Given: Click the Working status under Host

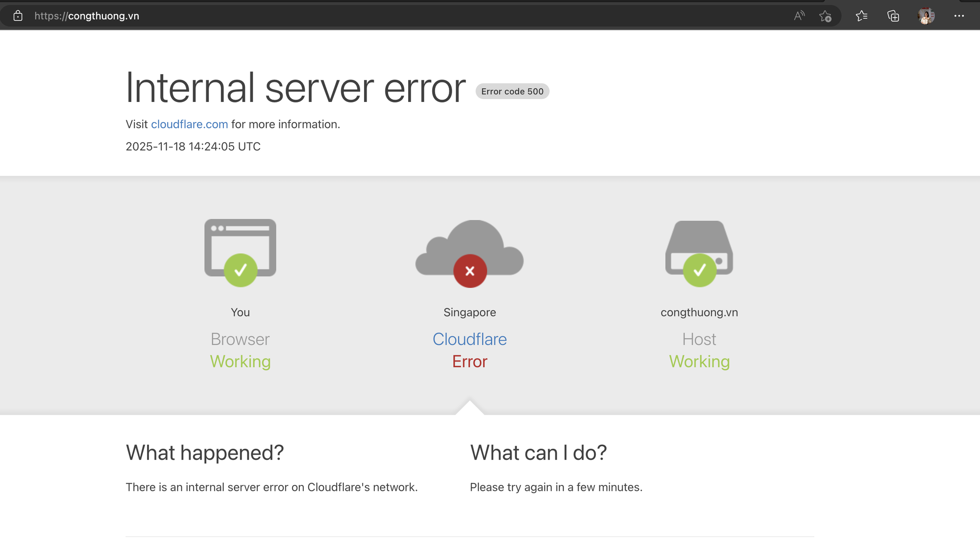Looking at the screenshot, I should (699, 361).
